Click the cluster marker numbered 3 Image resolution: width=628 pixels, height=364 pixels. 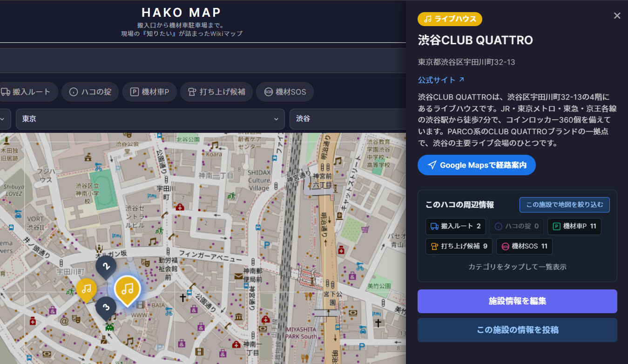tap(106, 308)
